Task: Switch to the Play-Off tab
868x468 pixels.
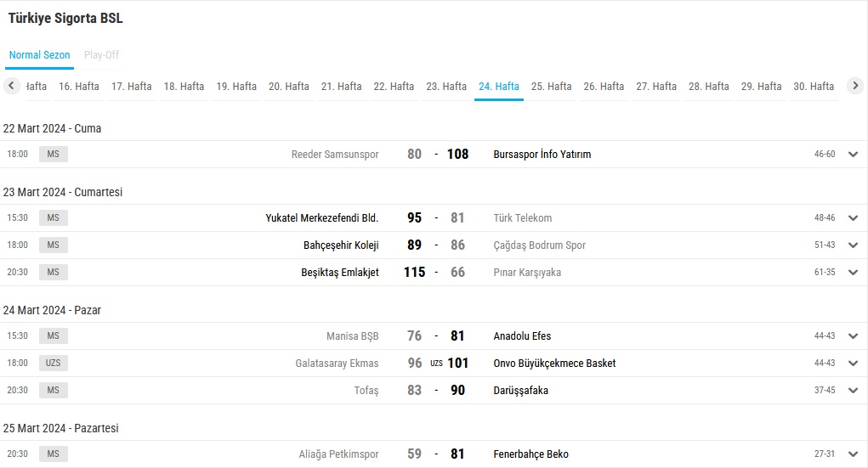Action: point(101,54)
